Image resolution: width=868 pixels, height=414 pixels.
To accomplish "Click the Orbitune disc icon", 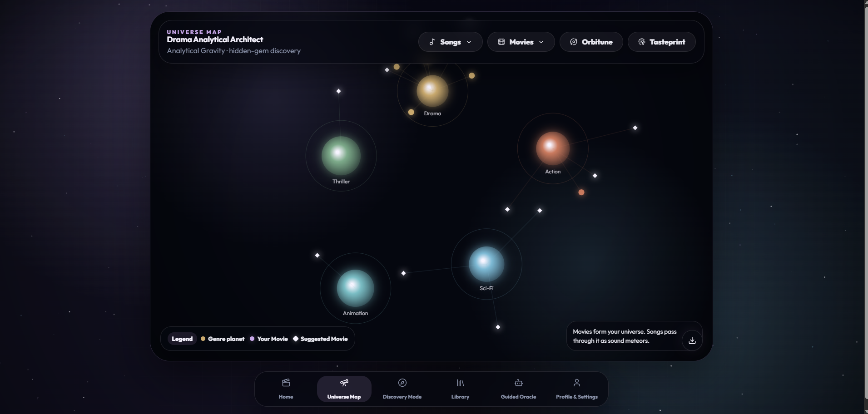I will [x=574, y=42].
